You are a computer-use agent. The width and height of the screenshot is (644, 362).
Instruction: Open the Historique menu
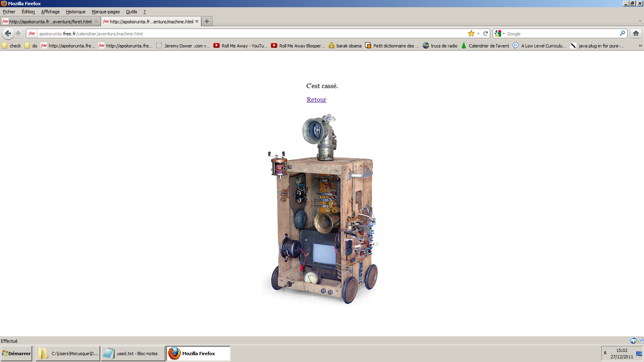76,12
